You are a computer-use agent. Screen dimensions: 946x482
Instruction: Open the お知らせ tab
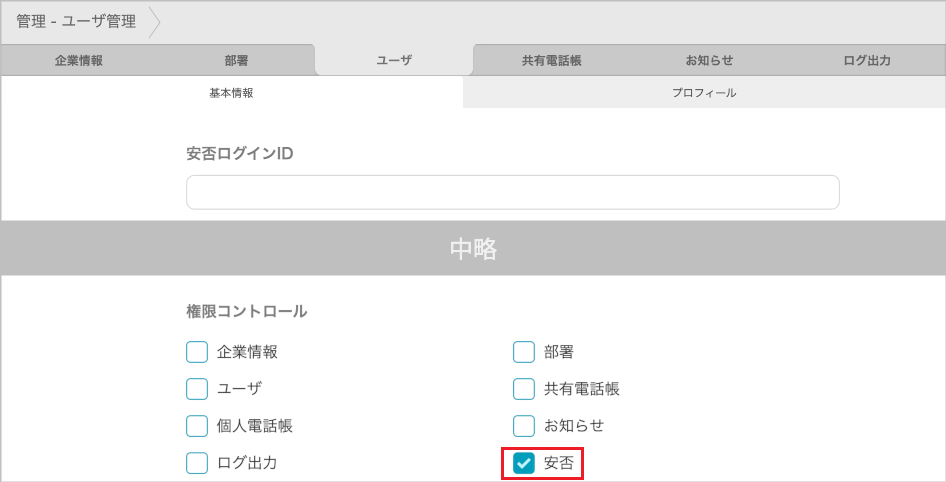click(709, 60)
